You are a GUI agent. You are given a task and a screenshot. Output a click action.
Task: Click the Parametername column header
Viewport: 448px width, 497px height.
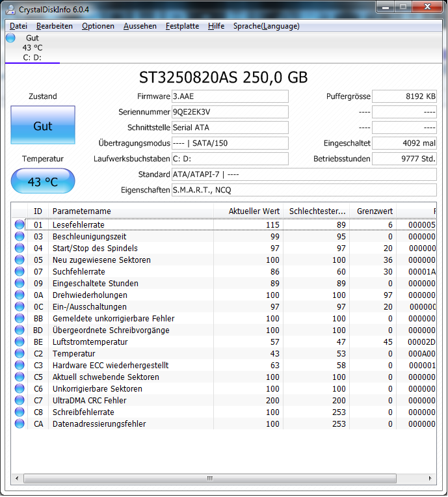131,211
